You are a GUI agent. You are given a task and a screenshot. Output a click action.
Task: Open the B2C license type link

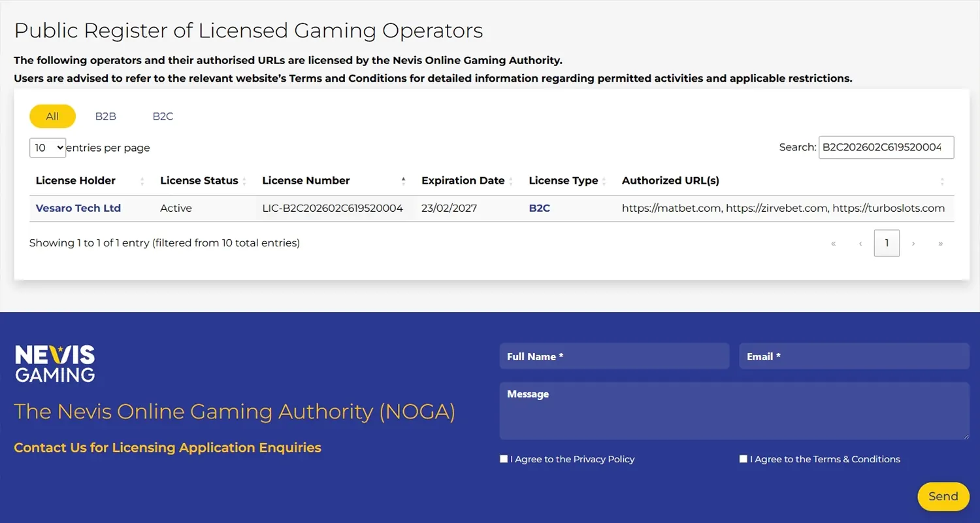(x=540, y=208)
